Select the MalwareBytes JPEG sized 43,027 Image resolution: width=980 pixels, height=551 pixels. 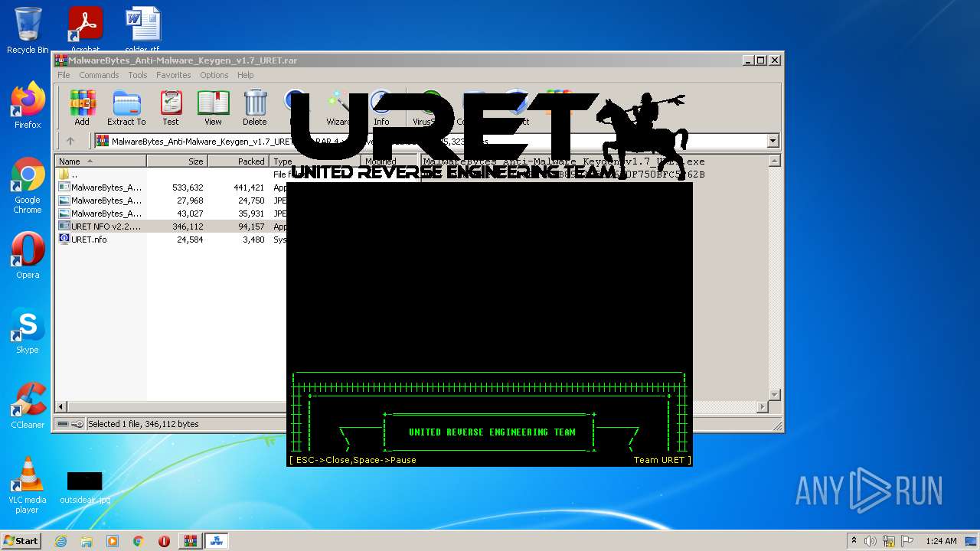[x=171, y=214]
